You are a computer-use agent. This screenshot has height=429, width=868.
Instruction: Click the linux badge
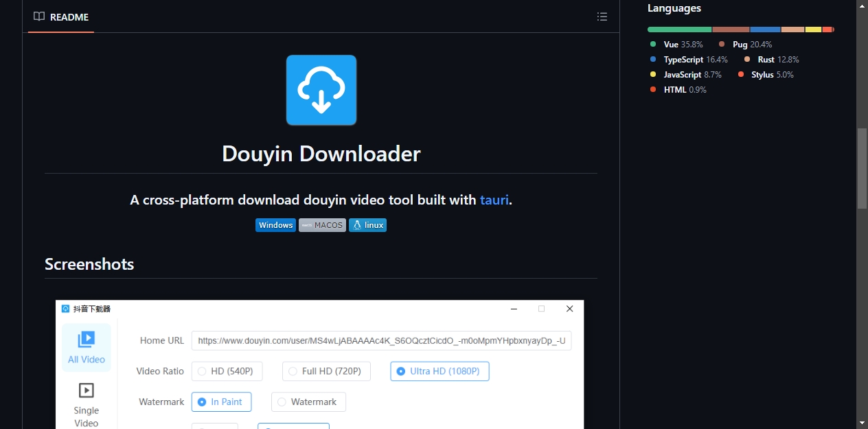coord(367,225)
